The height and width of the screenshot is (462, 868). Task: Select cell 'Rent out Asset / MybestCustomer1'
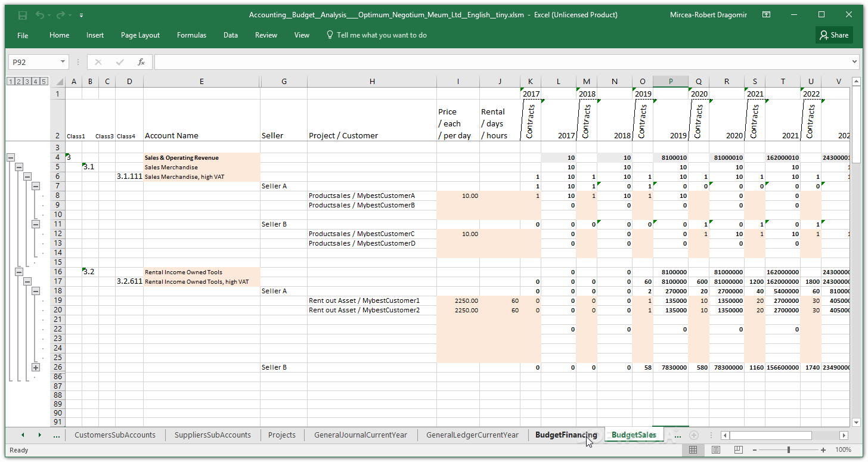tap(372, 300)
